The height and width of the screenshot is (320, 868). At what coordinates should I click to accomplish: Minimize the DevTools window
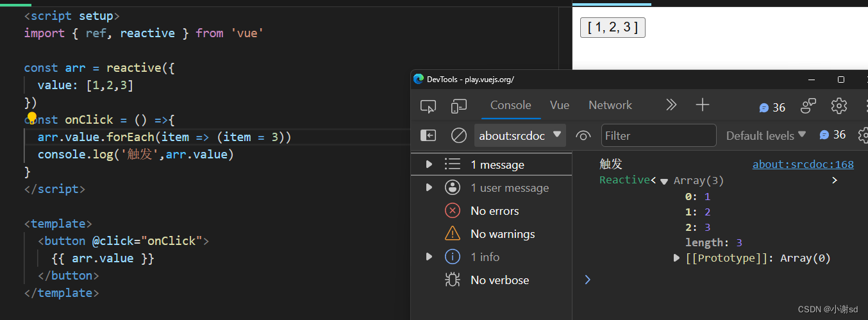(x=810, y=80)
